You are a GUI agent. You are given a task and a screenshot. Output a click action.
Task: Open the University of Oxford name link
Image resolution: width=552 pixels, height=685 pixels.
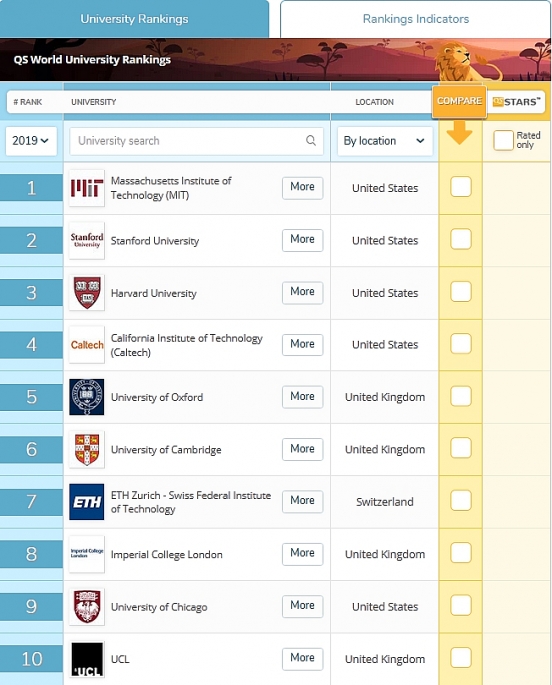(157, 397)
